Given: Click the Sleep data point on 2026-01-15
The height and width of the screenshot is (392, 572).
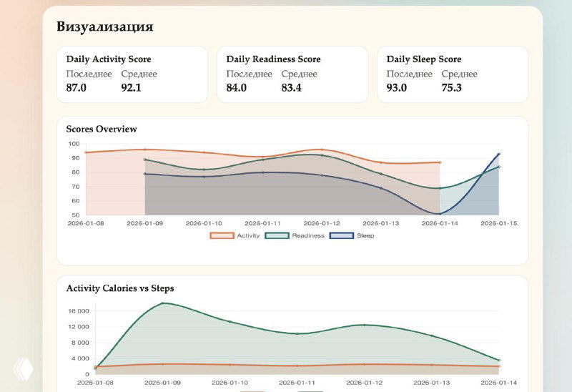Looking at the screenshot, I should click(x=499, y=154).
